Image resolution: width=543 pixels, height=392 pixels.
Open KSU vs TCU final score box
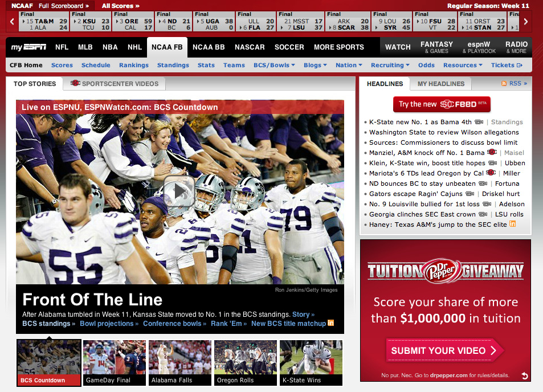coord(91,21)
